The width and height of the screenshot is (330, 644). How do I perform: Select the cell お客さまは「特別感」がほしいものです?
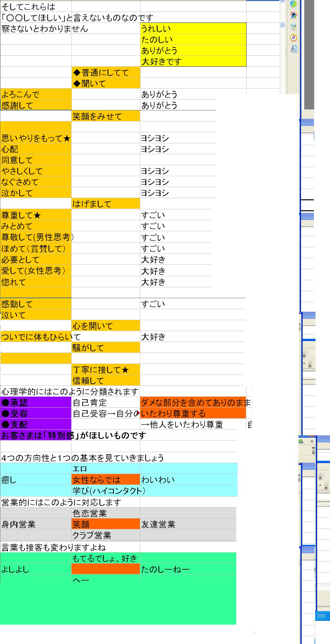tap(36, 435)
